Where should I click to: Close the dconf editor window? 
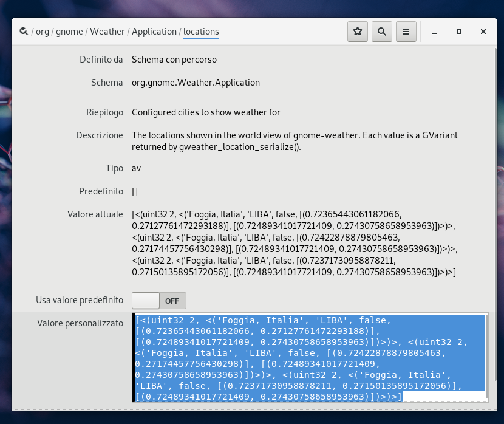tap(483, 32)
